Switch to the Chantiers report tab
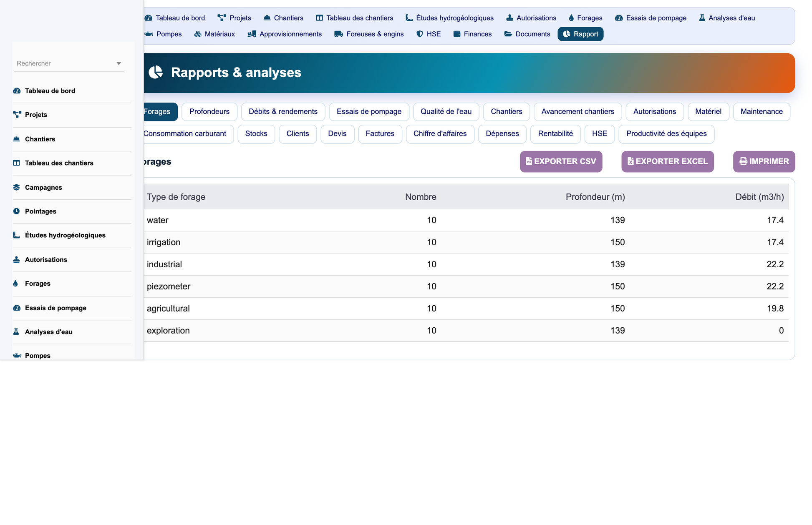Image resolution: width=812 pixels, height=525 pixels. (507, 112)
